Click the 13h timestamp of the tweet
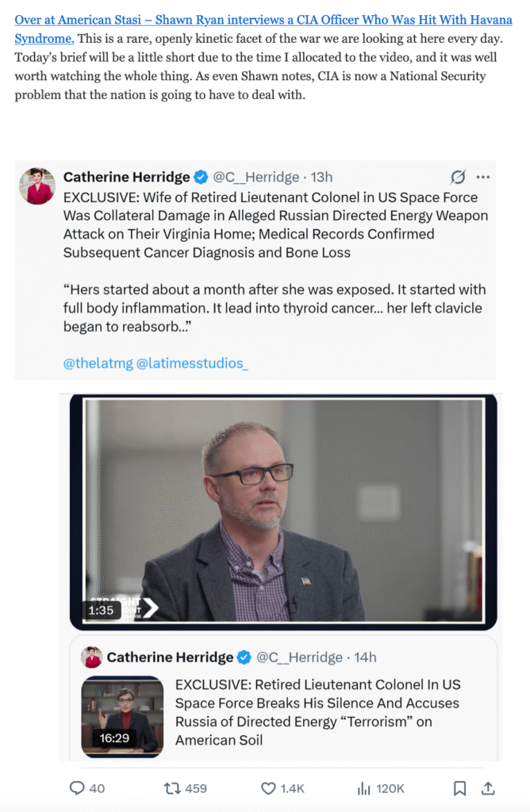The image size is (530, 812). point(321,177)
